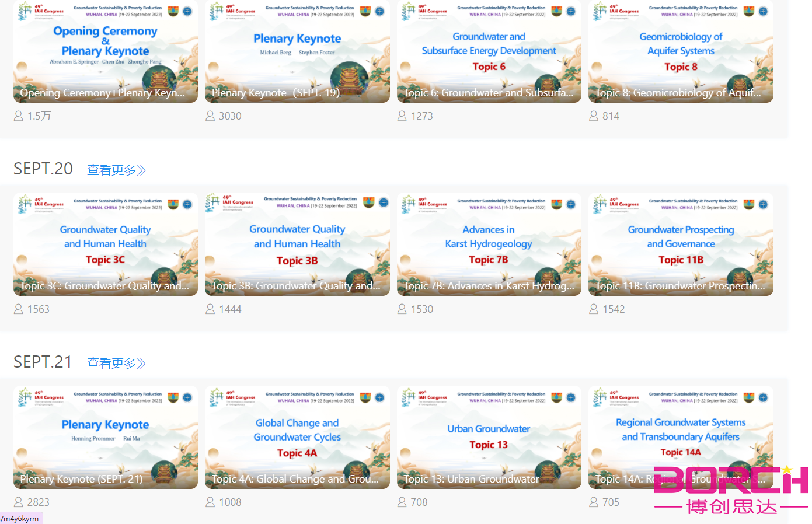Select the SEPT.21 section heading
Image resolution: width=812 pixels, height=524 pixels.
43,362
